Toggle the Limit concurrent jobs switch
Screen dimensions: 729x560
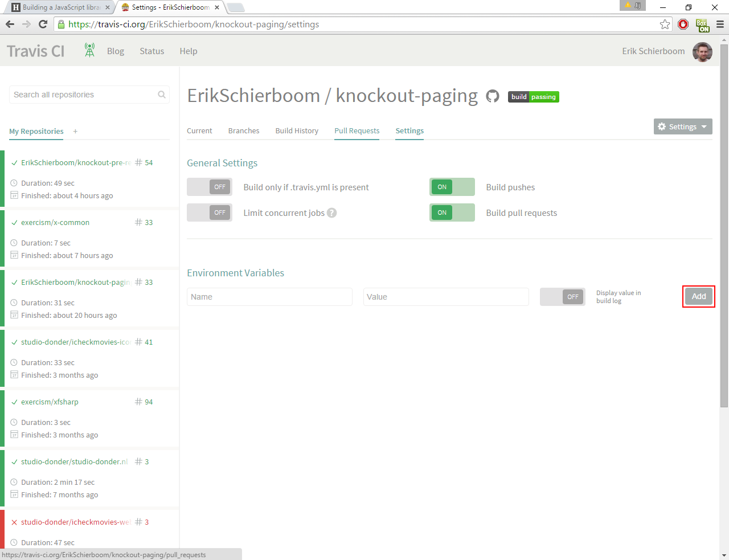pyautogui.click(x=210, y=212)
